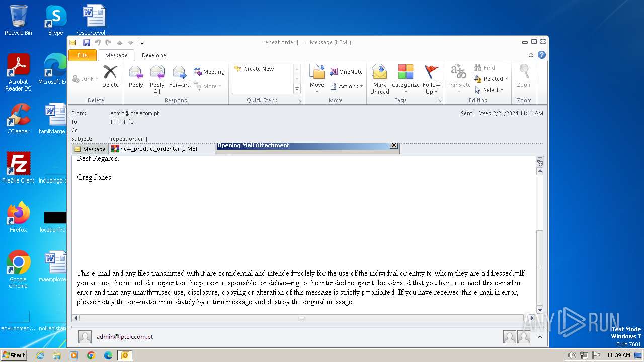Open the new_product_order.tar attachment
Viewport: 644px width, 362px height.
click(154, 149)
